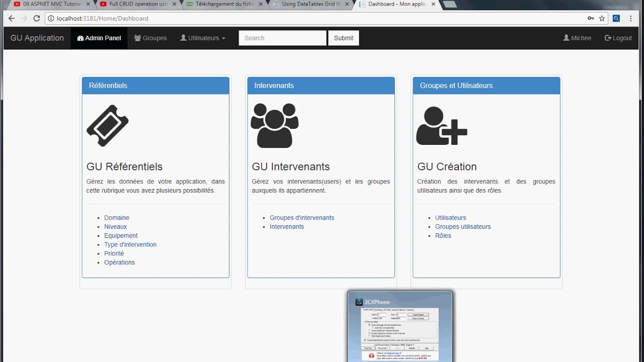Image resolution: width=644 pixels, height=362 pixels.
Task: Click the Groupes et Utilisateurs panel header
Action: coord(487,85)
